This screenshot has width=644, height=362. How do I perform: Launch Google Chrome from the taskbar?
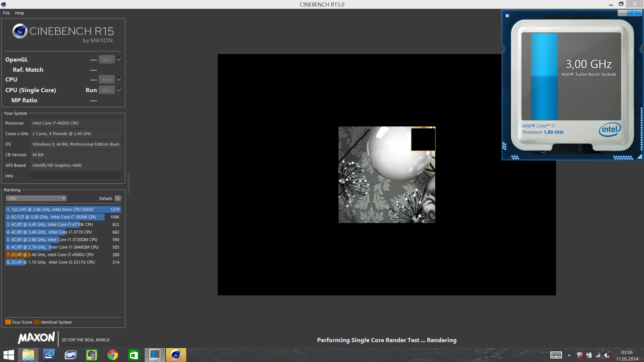pos(113,355)
